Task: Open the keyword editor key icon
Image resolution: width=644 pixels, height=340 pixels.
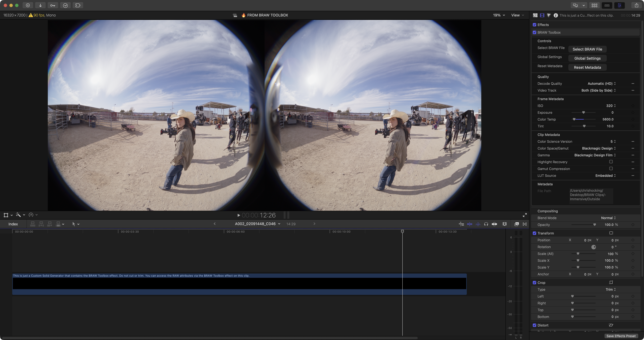Action: tap(53, 5)
